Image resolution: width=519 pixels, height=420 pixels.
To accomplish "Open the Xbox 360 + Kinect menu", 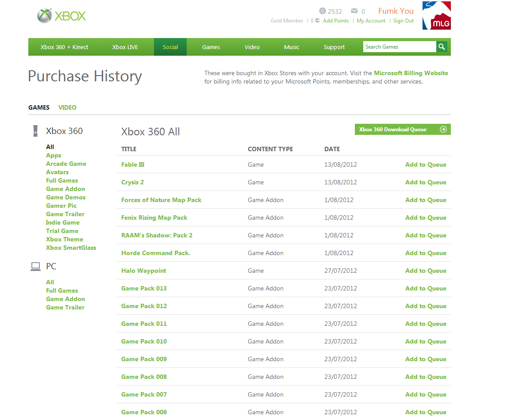I will pyautogui.click(x=64, y=47).
